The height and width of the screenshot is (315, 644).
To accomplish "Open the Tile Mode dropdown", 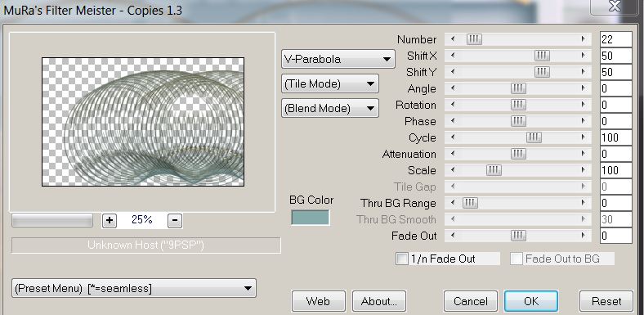I will point(330,84).
